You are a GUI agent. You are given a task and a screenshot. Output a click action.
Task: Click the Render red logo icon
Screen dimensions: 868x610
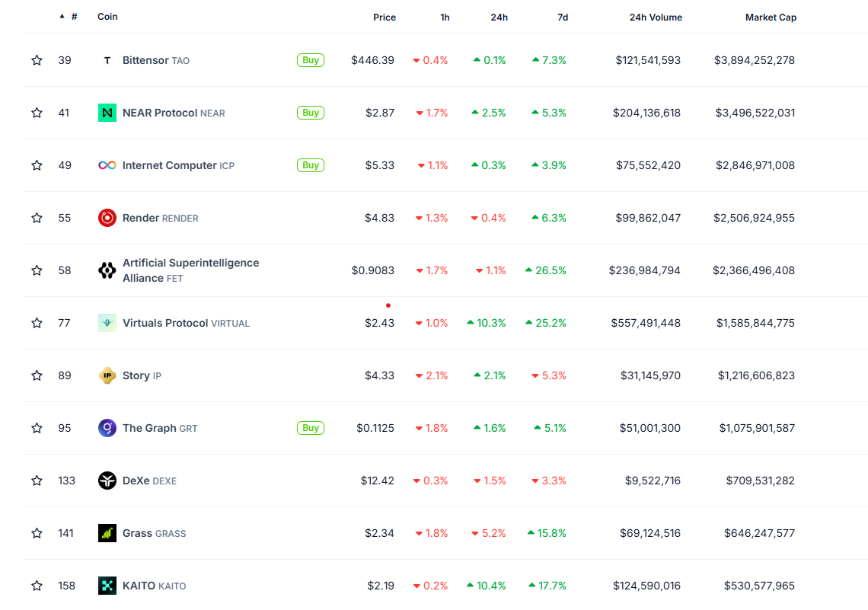tap(107, 218)
